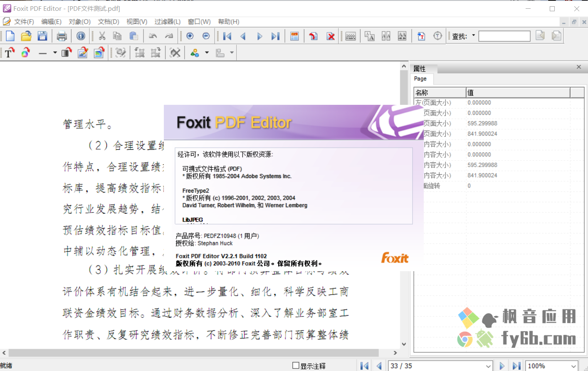Image resolution: width=588 pixels, height=371 pixels.
Task: Open the 查找 search options dropdown
Action: pos(474,36)
